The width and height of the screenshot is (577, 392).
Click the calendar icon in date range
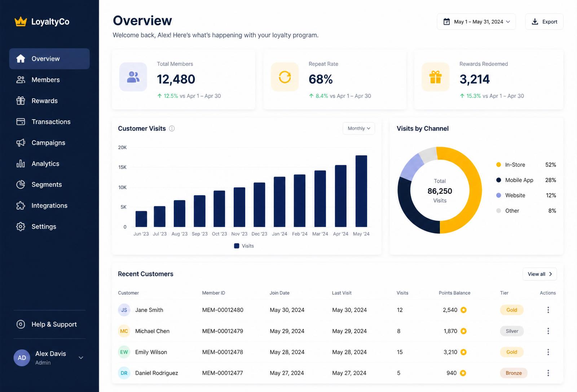coord(446,22)
